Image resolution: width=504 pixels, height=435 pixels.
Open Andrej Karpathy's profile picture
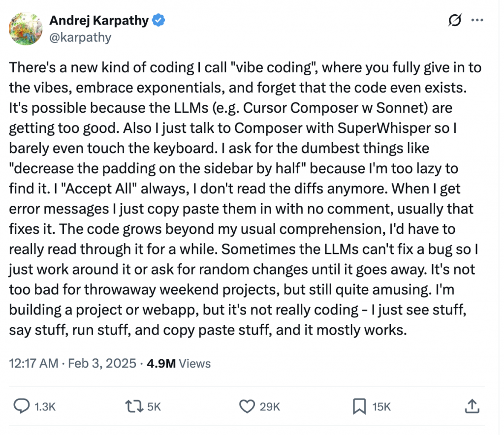coord(25,28)
